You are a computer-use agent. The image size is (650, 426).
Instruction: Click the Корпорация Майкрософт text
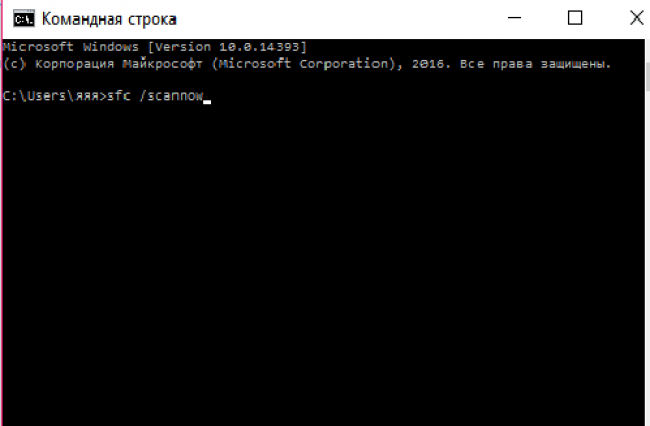119,64
